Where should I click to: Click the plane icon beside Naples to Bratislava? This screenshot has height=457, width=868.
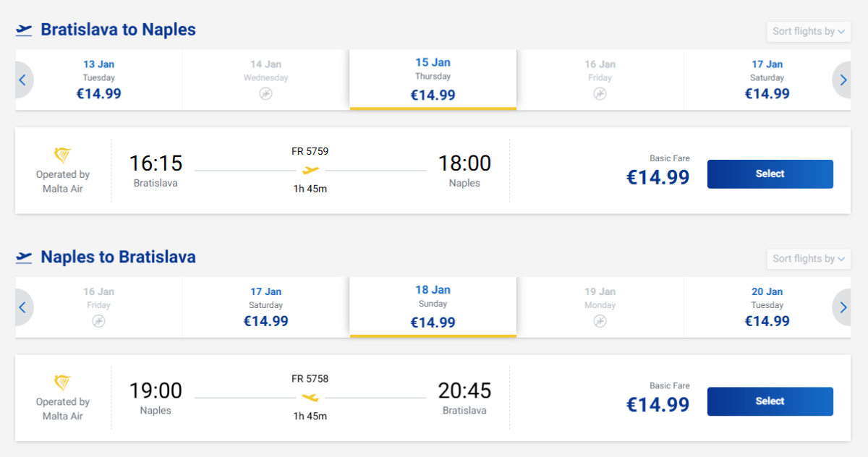click(25, 257)
